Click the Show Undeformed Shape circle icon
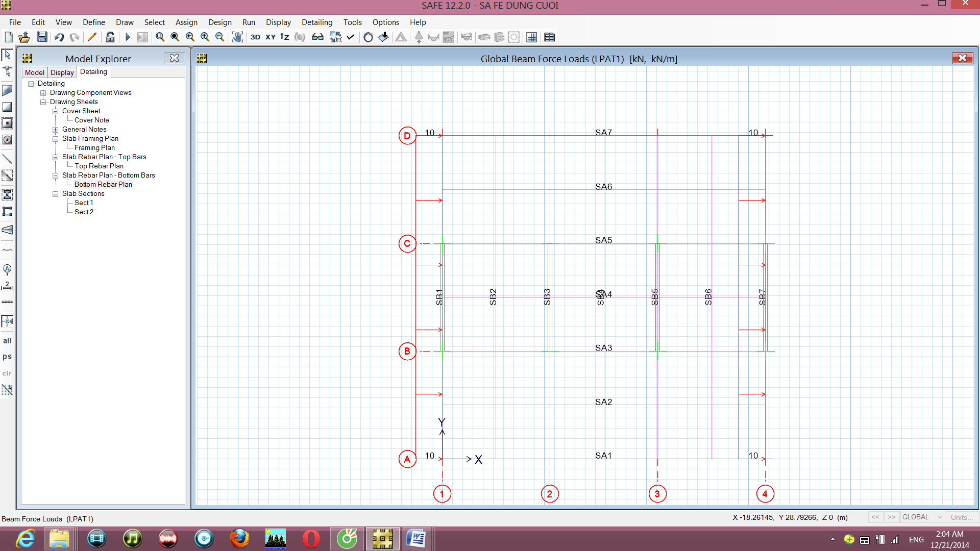Screen dimensions: 980x551 coord(368,37)
